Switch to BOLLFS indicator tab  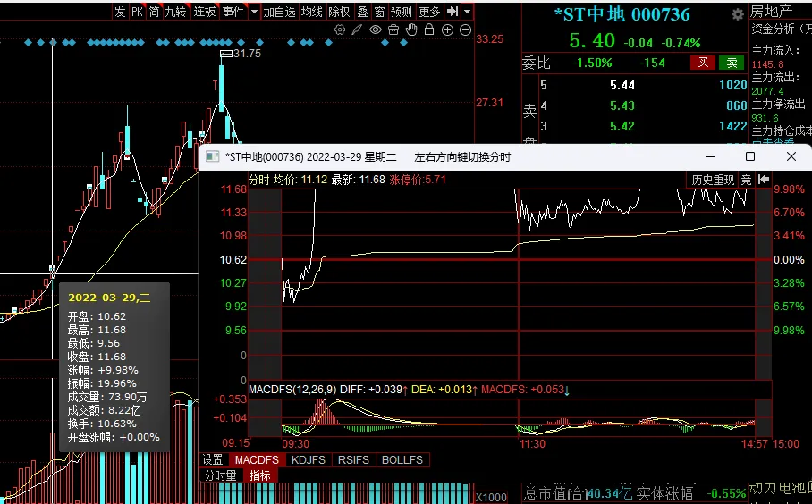click(x=402, y=459)
